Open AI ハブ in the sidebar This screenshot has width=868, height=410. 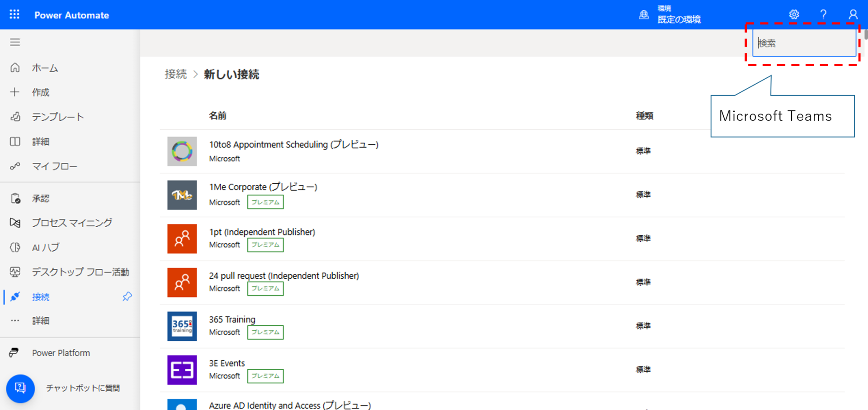pyautogui.click(x=46, y=248)
